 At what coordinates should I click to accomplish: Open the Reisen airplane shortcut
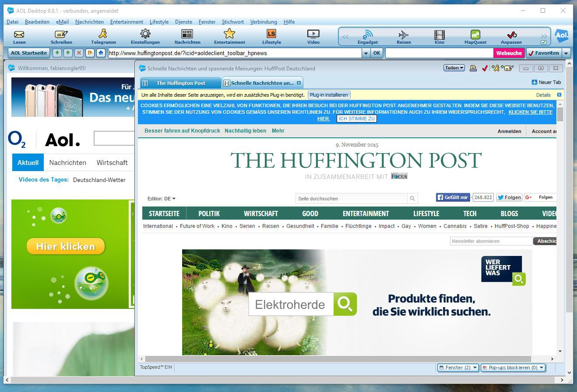pyautogui.click(x=404, y=37)
